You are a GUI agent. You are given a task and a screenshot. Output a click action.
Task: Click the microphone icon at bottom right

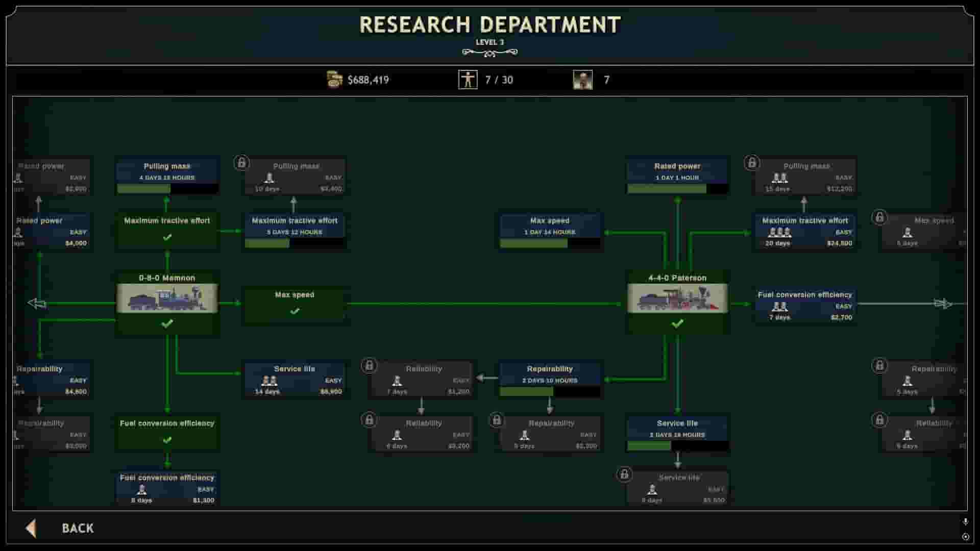tap(966, 522)
